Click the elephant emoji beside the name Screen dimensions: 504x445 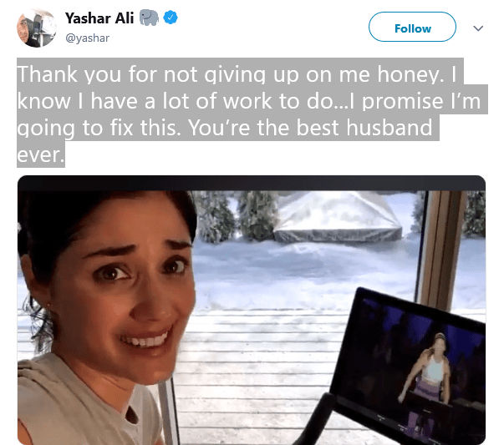(149, 18)
